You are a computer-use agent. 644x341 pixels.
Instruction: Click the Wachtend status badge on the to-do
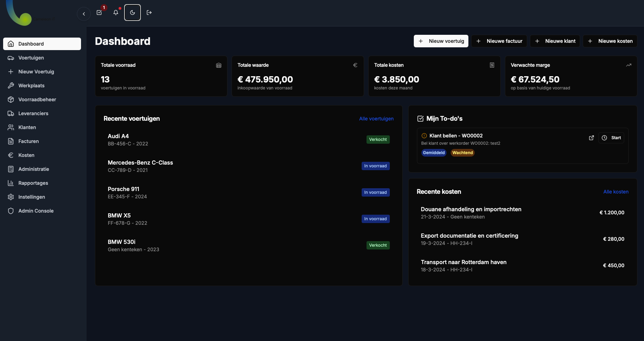point(462,152)
